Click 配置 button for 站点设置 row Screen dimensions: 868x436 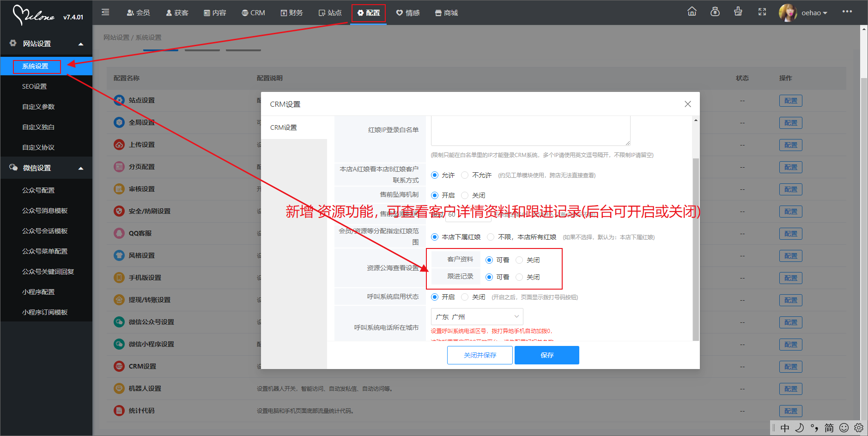click(x=791, y=101)
